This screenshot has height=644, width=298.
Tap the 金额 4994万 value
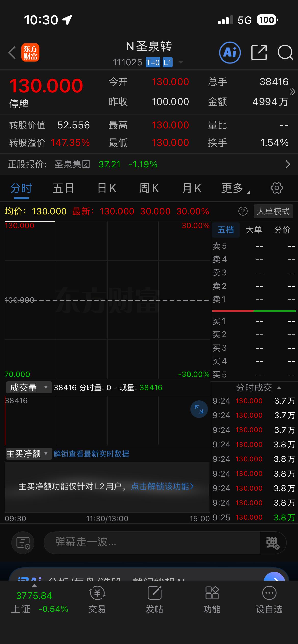[x=270, y=102]
